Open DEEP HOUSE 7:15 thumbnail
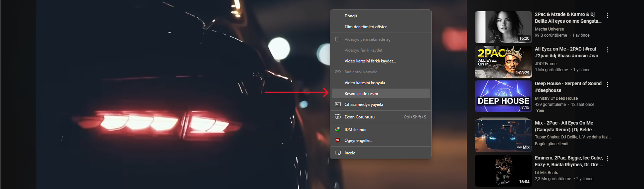The image size is (644, 189). (x=503, y=96)
